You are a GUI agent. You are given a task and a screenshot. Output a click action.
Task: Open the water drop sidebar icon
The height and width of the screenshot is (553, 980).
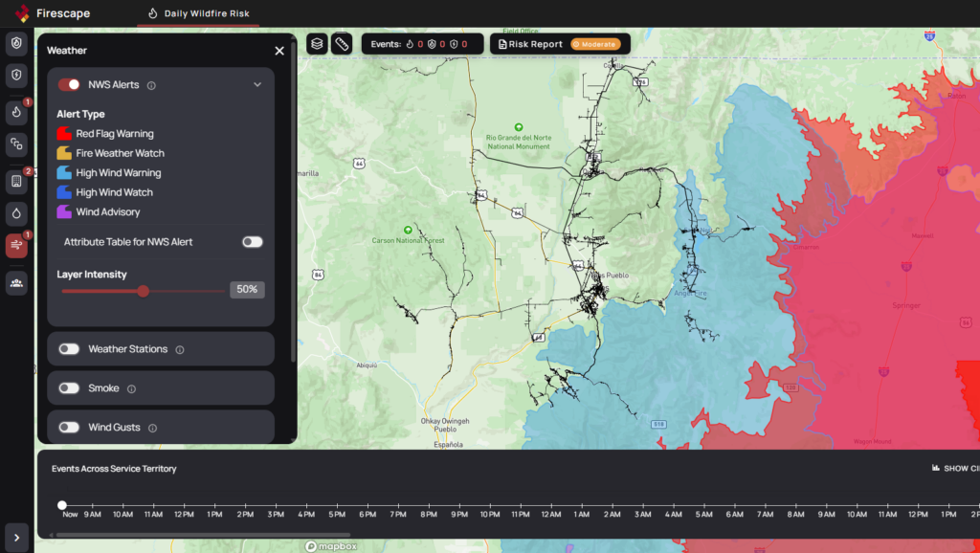(16, 212)
